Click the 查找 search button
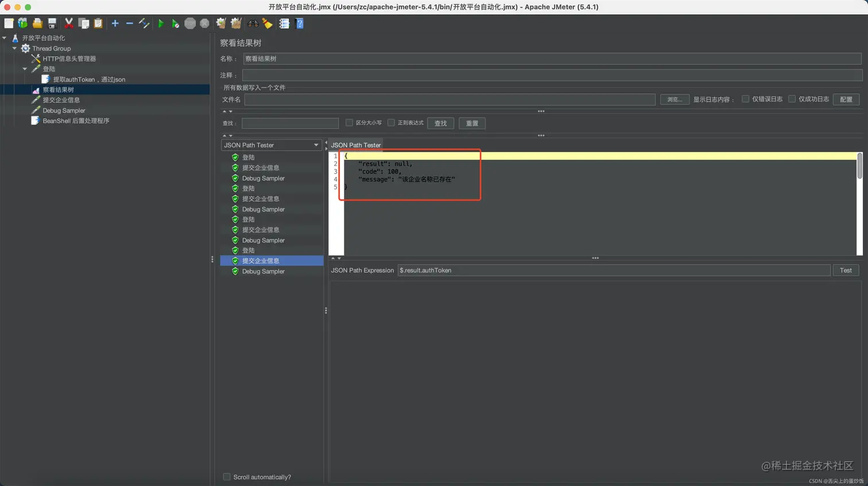The width and height of the screenshot is (868, 486). point(441,123)
